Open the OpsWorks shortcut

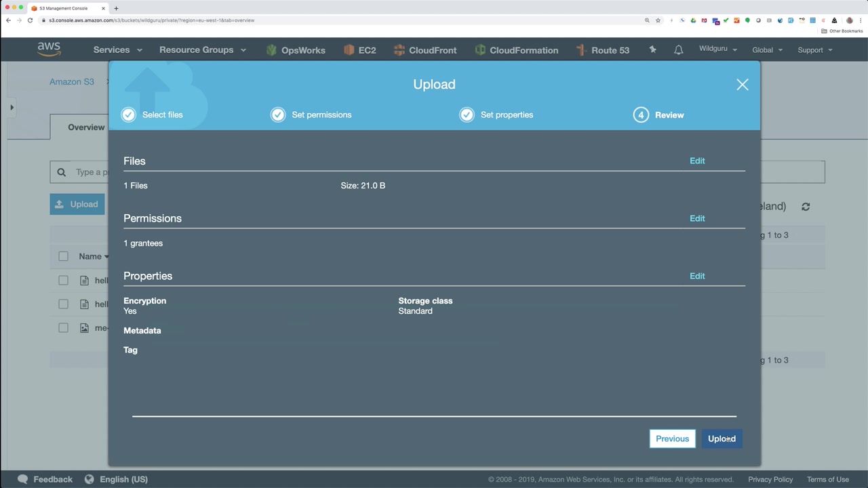pos(296,50)
